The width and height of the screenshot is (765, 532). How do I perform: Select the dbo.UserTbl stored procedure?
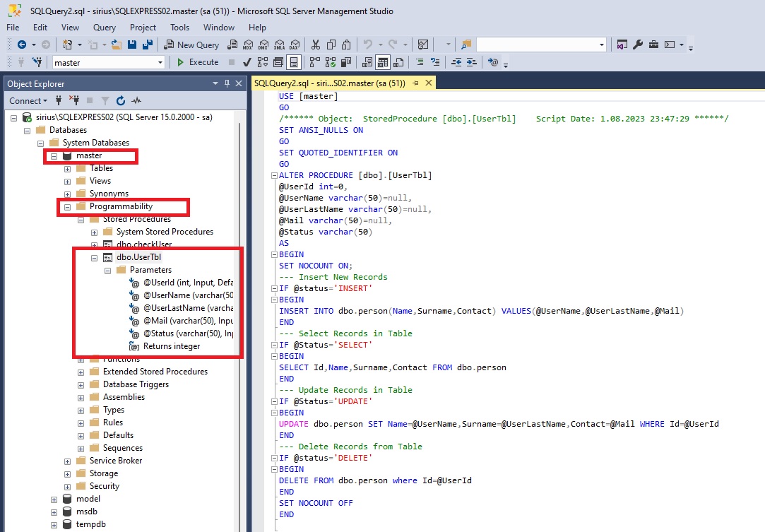tap(138, 258)
